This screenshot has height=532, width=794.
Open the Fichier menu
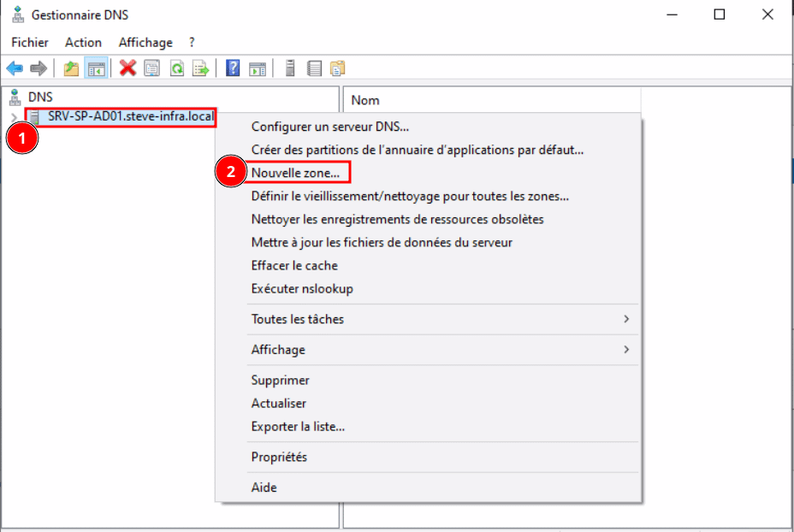[30, 42]
